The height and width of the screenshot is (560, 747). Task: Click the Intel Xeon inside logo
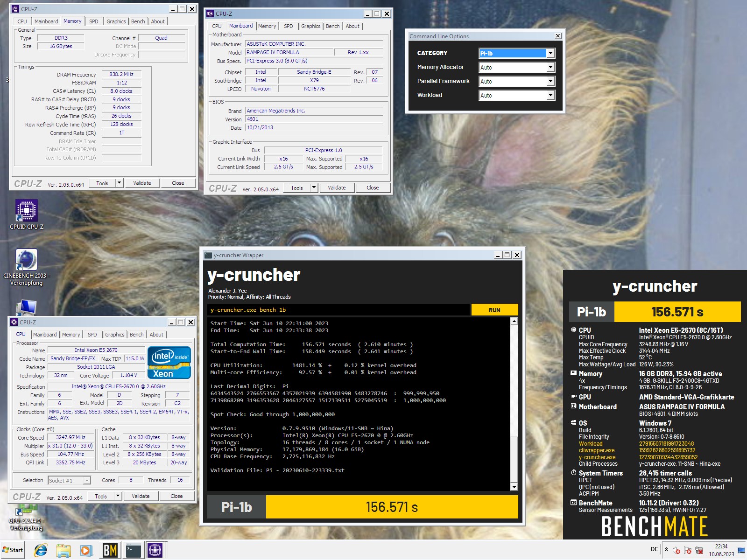tap(169, 362)
